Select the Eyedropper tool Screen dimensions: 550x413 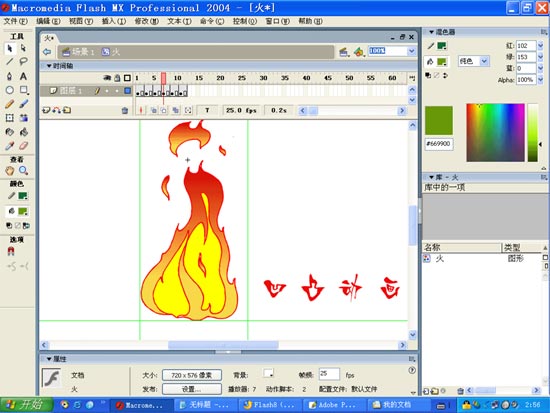click(9, 146)
